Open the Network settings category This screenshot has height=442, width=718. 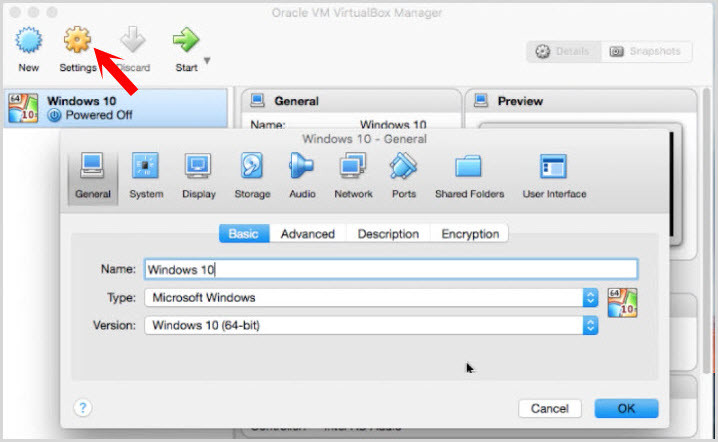coord(353,177)
